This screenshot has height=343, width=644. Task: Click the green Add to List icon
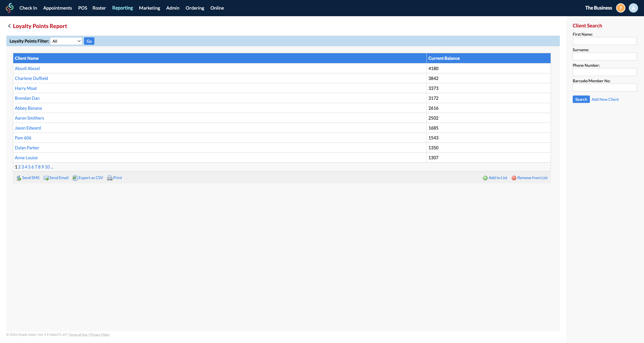pyautogui.click(x=485, y=178)
